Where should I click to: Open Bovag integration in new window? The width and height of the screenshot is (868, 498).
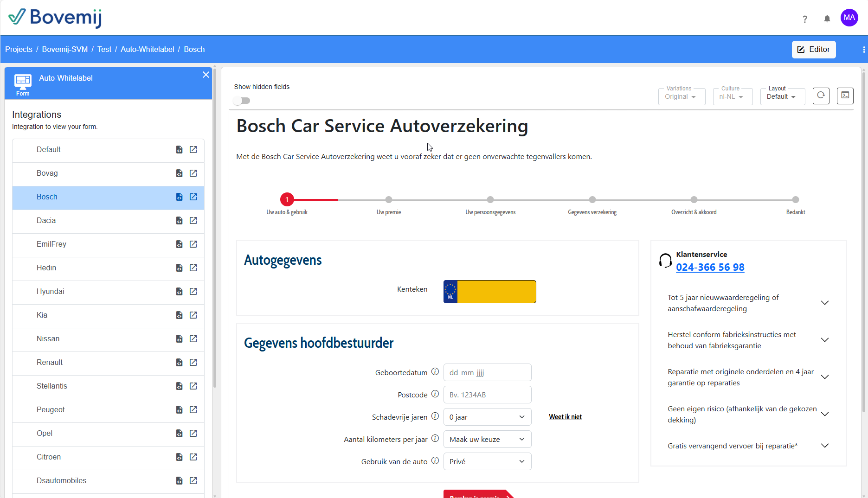pos(193,173)
